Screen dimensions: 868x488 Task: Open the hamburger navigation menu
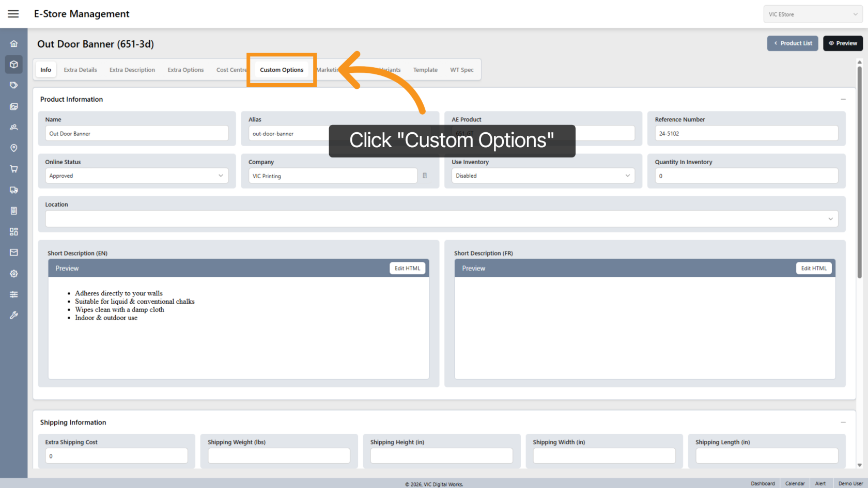point(13,14)
